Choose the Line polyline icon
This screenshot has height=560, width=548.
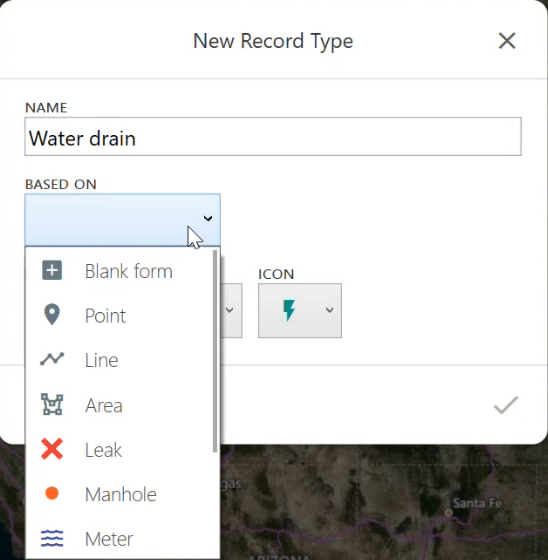click(52, 359)
